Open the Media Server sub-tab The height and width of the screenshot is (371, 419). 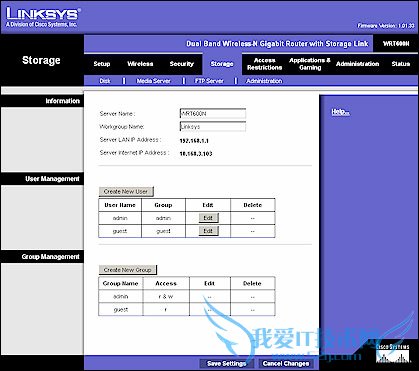[153, 81]
